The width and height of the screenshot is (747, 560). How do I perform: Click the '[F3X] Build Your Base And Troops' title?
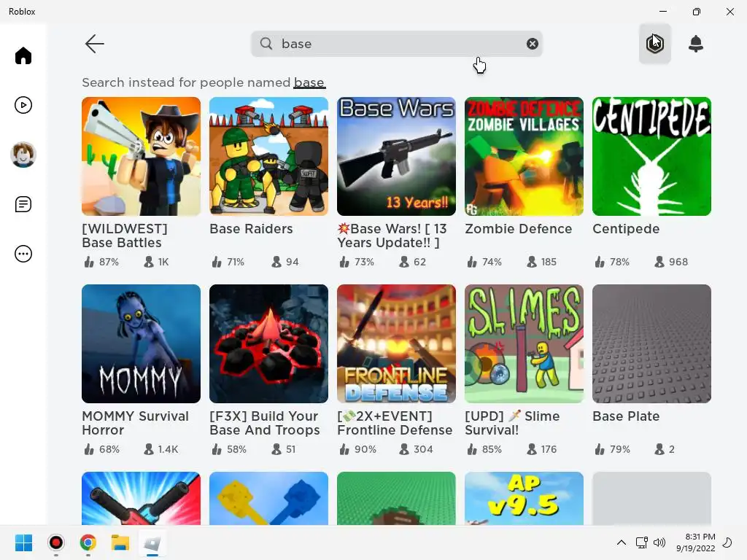point(265,423)
